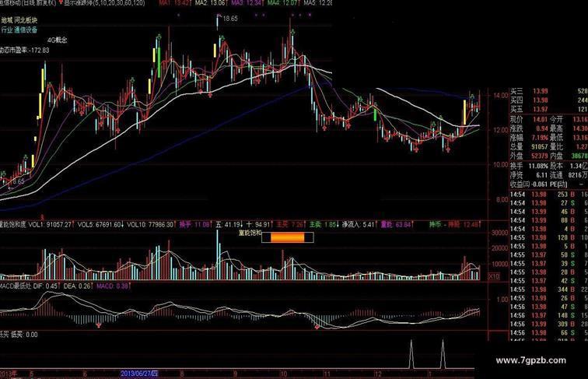The image size is (588, 379).
Task: Click MA2 13.06 moving average label
Action: click(210, 2)
